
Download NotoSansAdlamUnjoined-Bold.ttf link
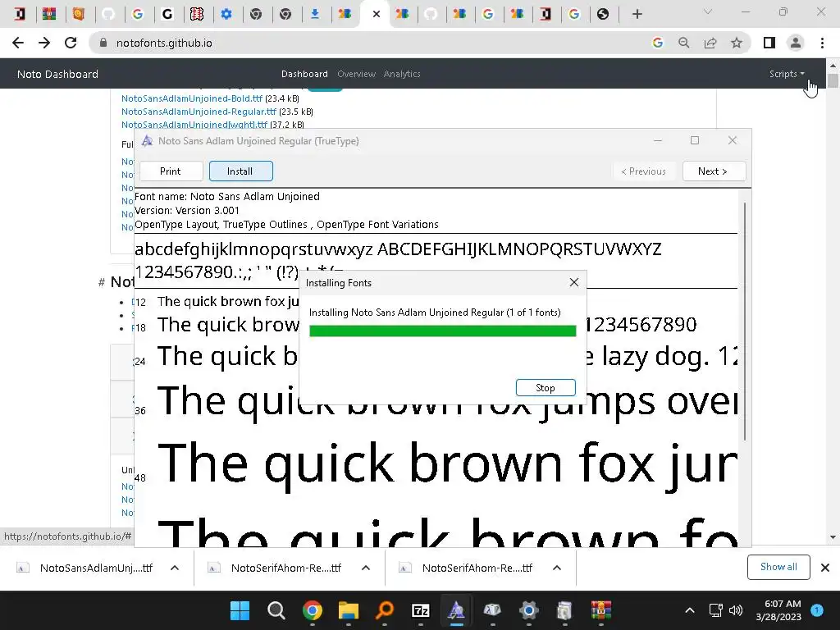[192, 98]
